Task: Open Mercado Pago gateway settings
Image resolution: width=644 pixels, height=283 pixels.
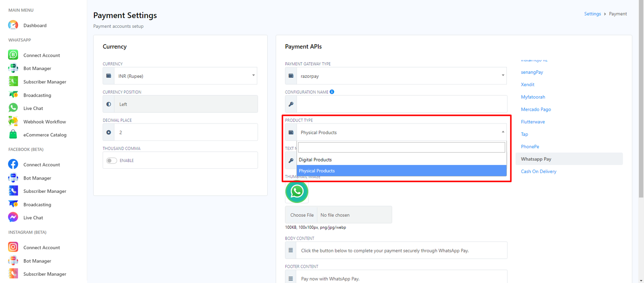Action: [x=536, y=109]
